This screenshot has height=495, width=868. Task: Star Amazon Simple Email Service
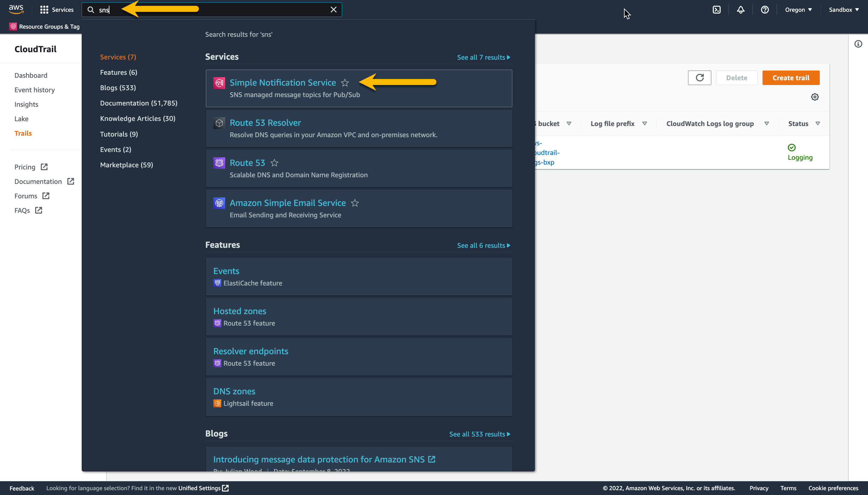tap(355, 203)
